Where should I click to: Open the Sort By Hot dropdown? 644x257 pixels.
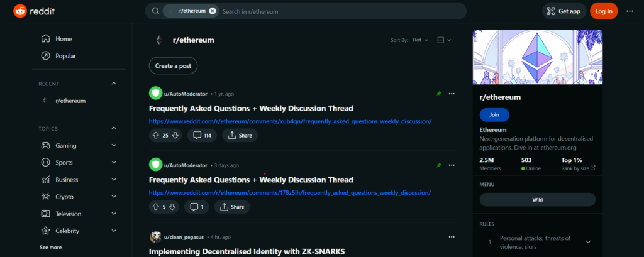tap(420, 40)
